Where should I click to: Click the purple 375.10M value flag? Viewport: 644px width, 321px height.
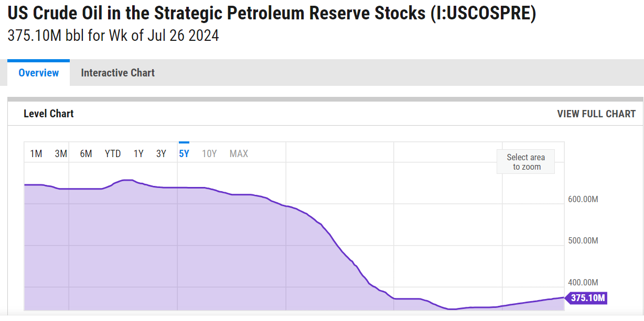click(587, 298)
